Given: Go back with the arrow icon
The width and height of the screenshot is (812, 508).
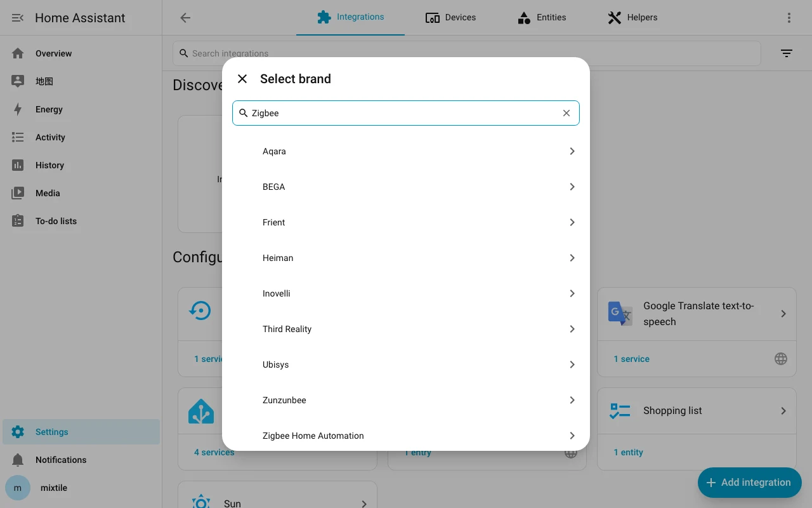Looking at the screenshot, I should (185, 18).
